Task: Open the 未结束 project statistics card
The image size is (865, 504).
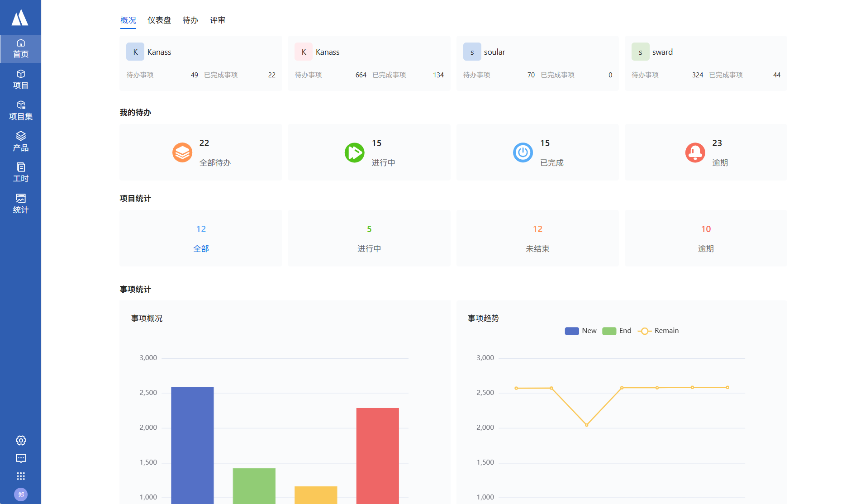Action: 537,238
